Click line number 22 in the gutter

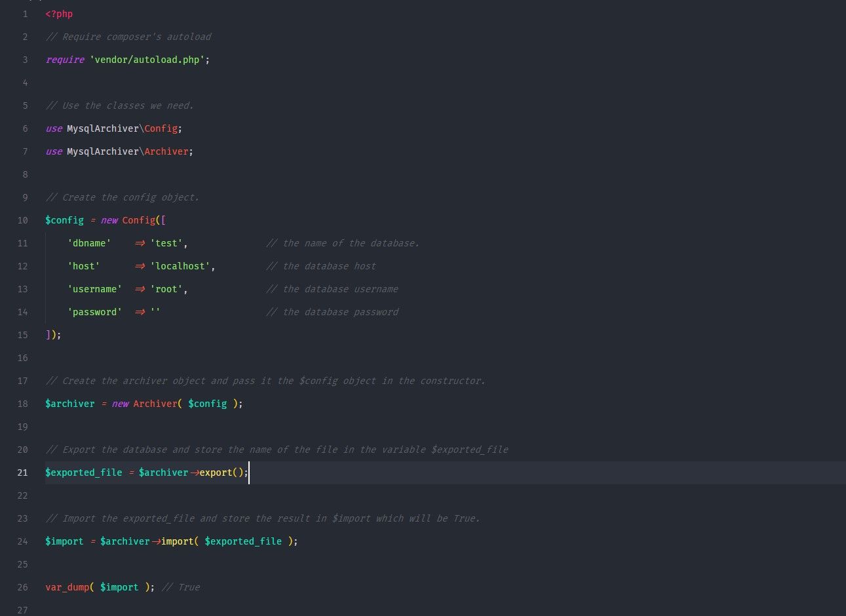[x=23, y=495]
